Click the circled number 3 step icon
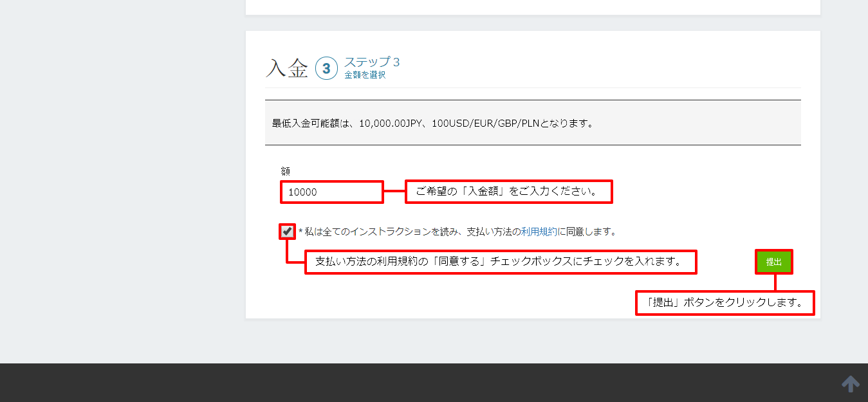 click(326, 68)
